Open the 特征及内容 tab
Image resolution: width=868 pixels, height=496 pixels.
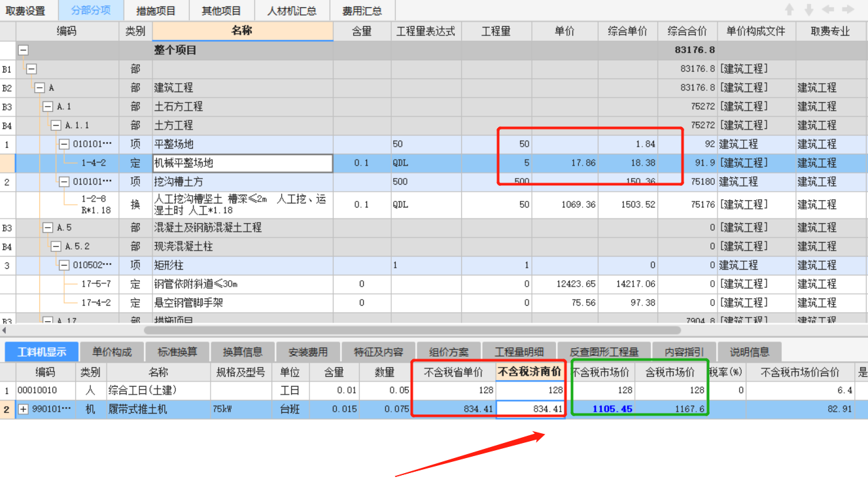pos(379,352)
